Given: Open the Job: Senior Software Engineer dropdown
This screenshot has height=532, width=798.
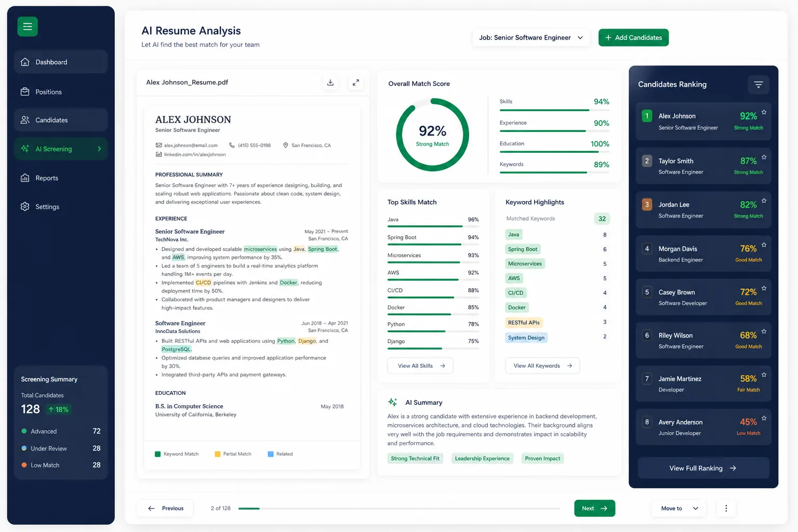Looking at the screenshot, I should (531, 37).
